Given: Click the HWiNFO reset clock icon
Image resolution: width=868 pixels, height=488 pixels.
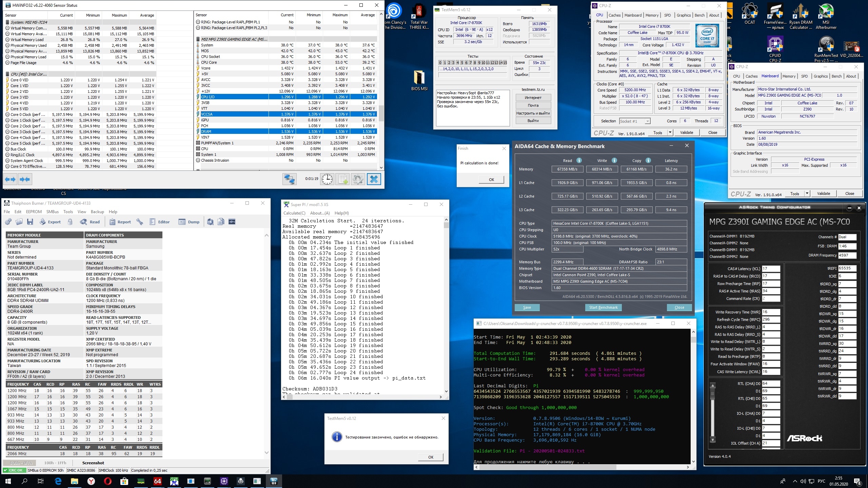Looking at the screenshot, I should pyautogui.click(x=327, y=179).
